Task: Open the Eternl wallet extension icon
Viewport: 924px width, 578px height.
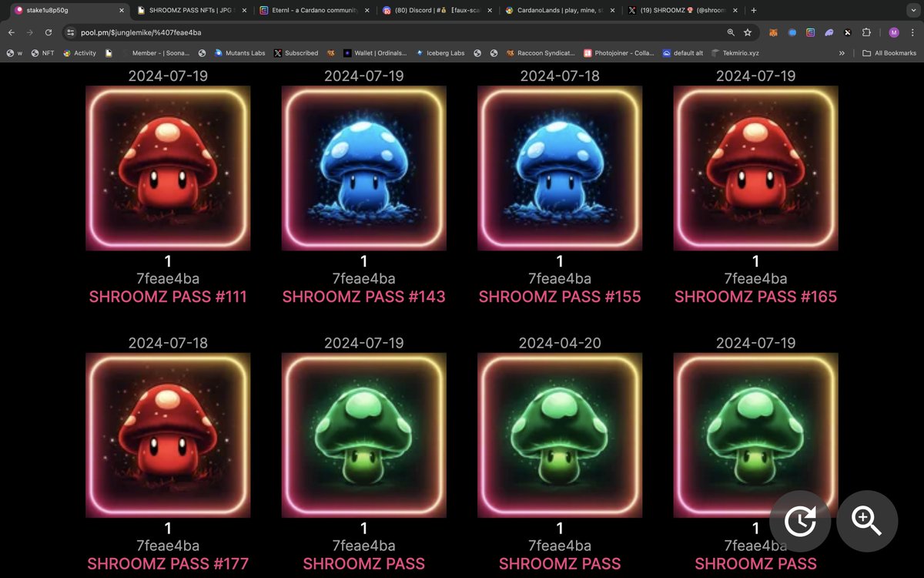Action: coord(810,32)
